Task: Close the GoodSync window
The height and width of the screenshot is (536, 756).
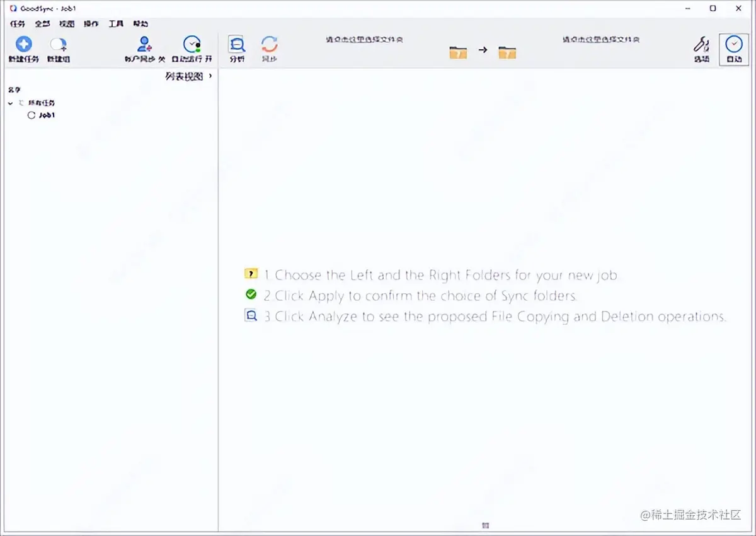Action: 739,8
